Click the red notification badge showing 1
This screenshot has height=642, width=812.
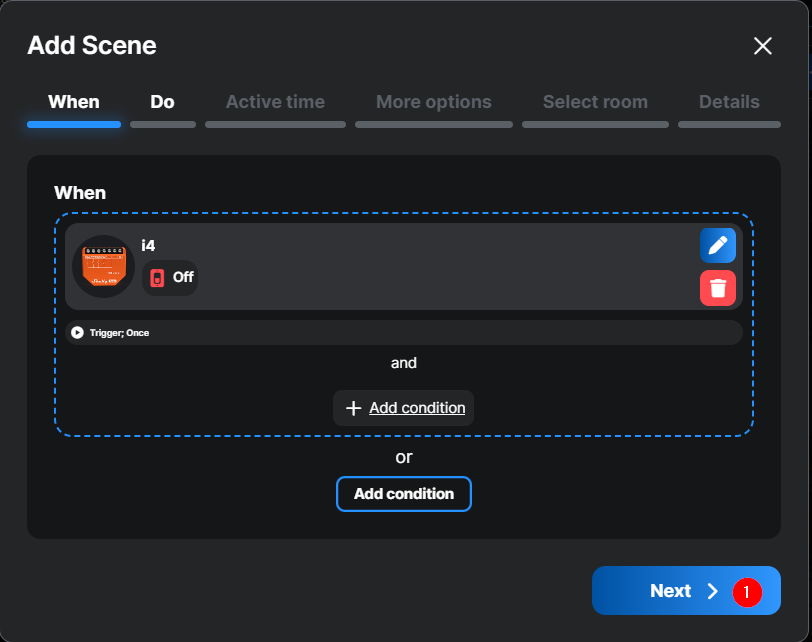coord(746,592)
